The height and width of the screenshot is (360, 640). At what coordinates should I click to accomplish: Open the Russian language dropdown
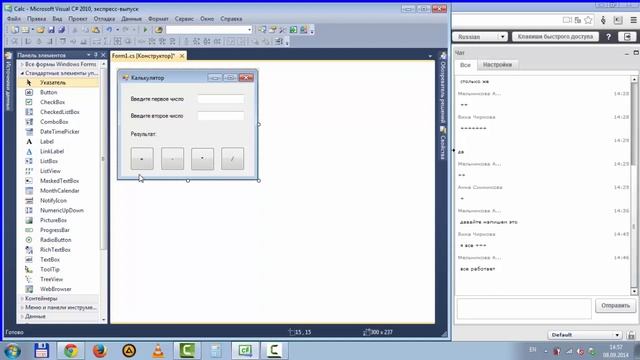480,37
